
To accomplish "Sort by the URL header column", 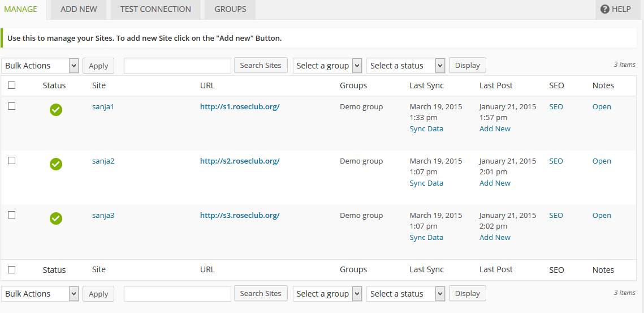I will click(208, 85).
